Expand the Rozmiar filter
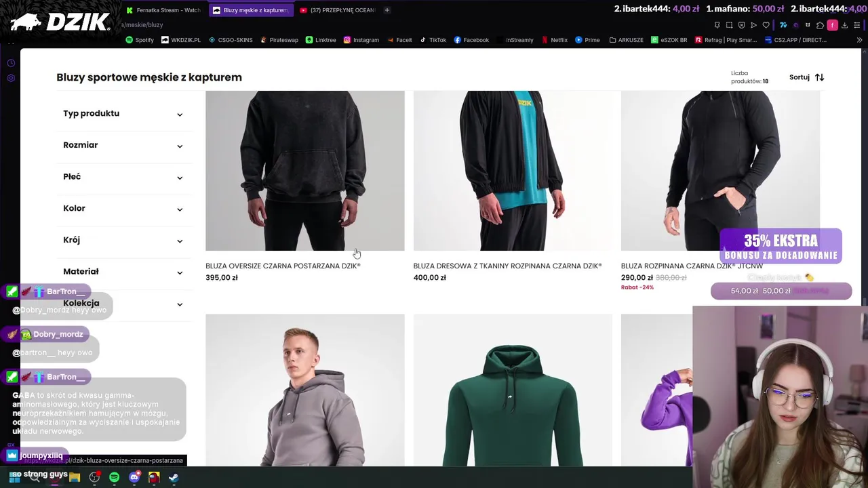 click(x=123, y=145)
